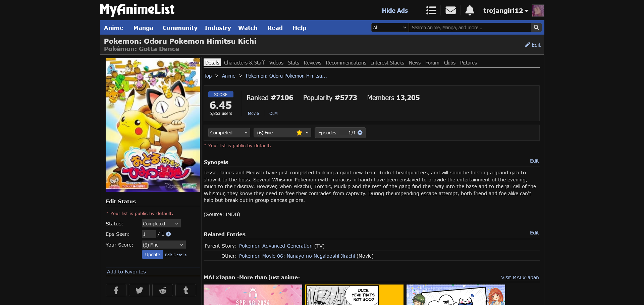Click the Hide Ads link

pos(395,10)
